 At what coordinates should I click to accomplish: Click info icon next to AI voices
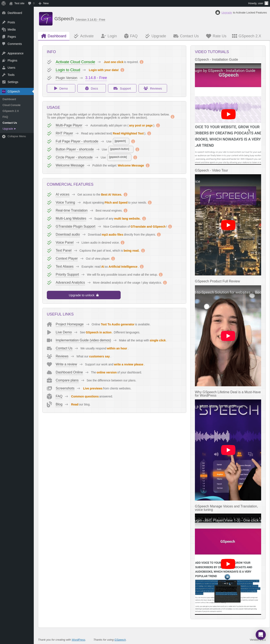pyautogui.click(x=125, y=195)
